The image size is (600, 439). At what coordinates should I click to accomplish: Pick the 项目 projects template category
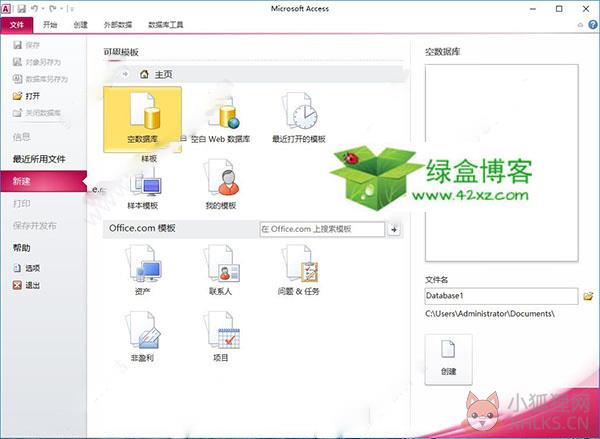point(221,338)
